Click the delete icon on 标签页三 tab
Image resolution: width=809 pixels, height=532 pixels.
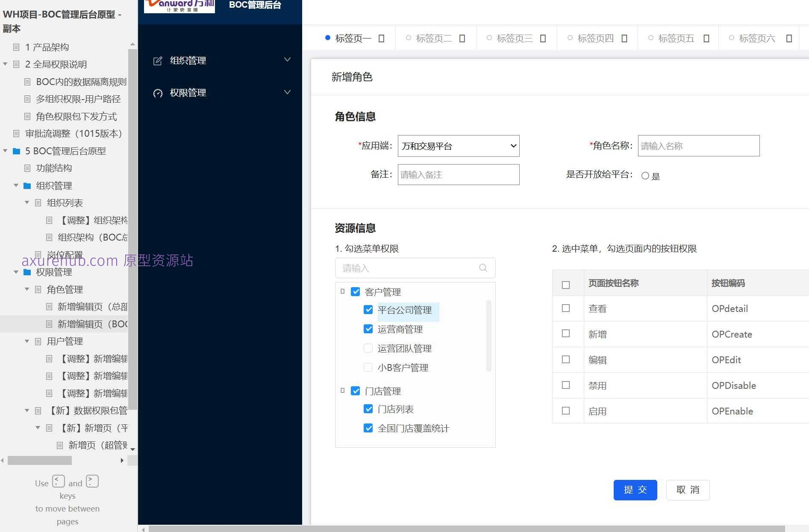543,38
